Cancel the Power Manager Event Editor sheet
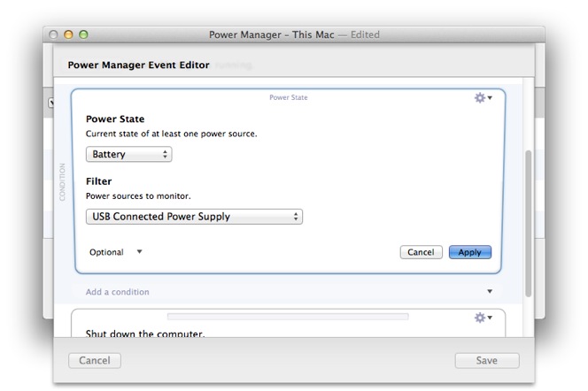Image resolution: width=588 pixels, height=391 pixels. click(95, 360)
